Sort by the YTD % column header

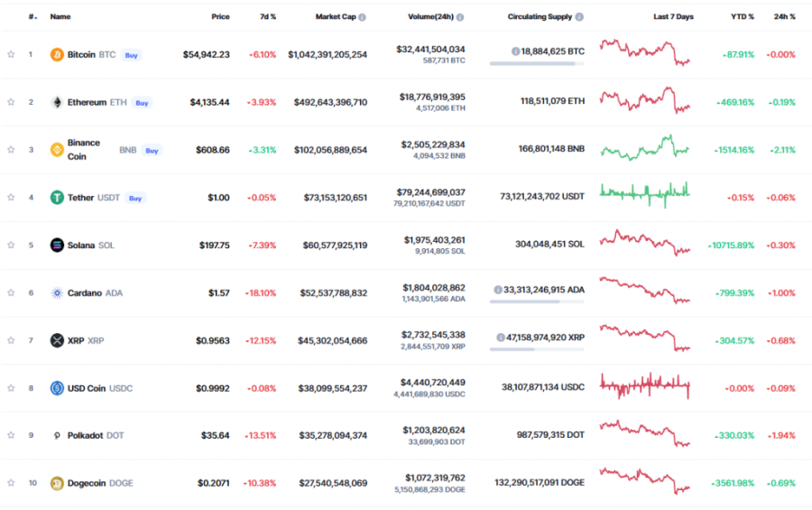tap(743, 17)
